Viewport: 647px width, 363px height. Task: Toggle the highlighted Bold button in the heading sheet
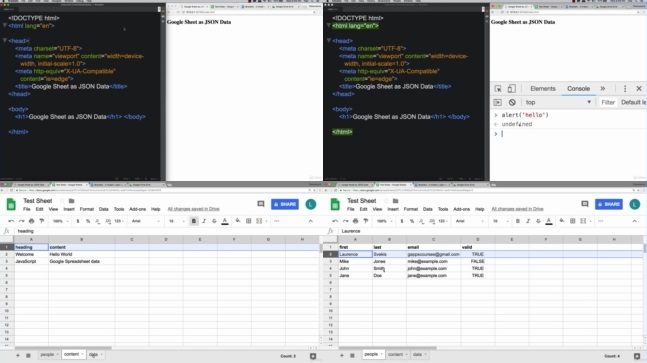(x=194, y=221)
